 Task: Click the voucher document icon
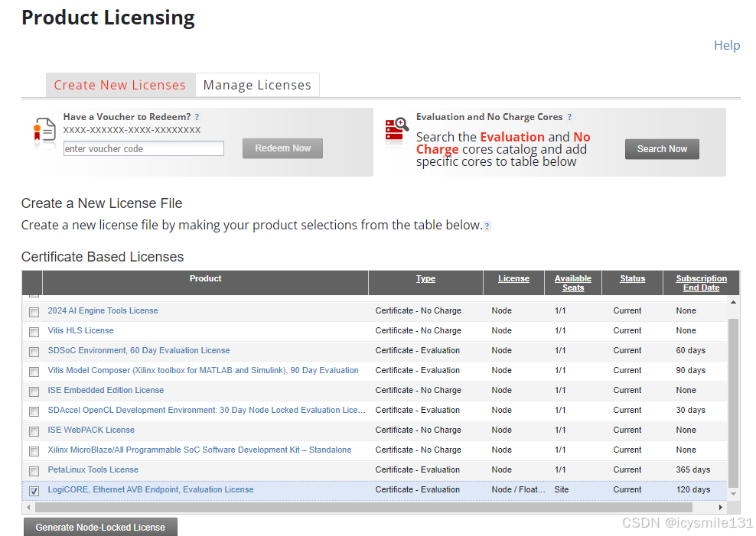click(x=44, y=130)
